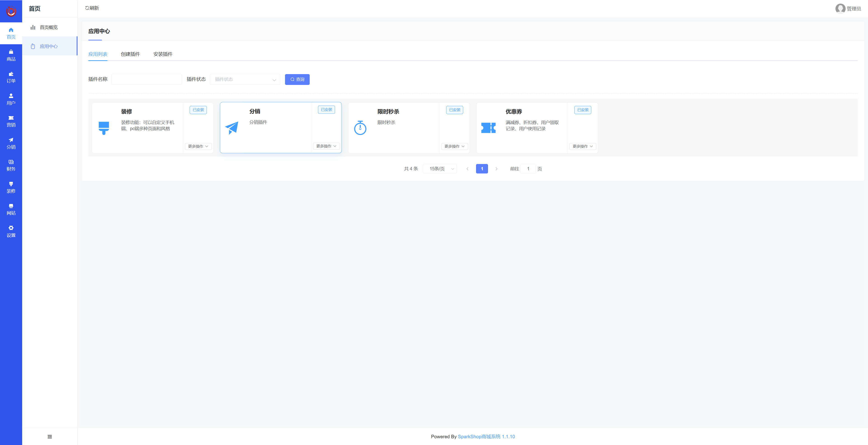Click the 刷新 refresh icon

point(87,8)
